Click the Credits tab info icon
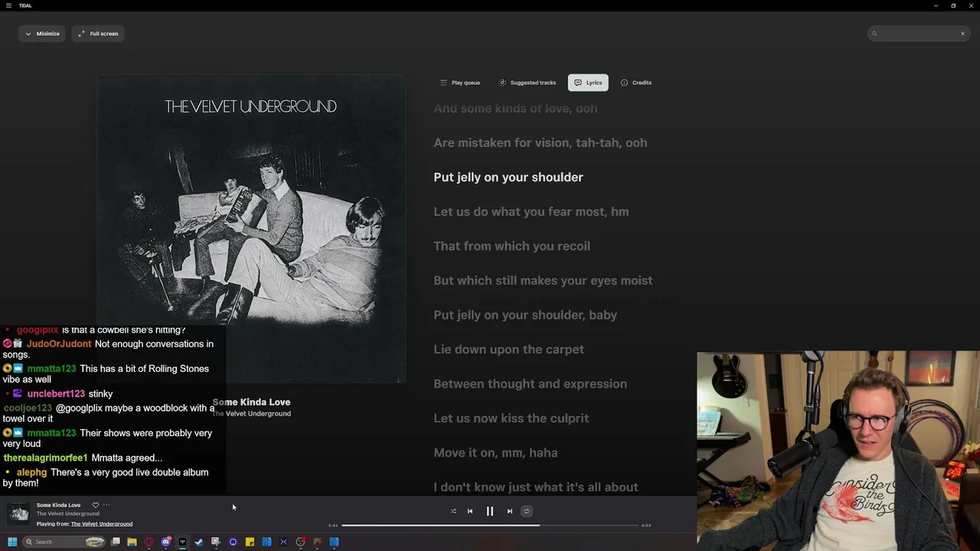 click(624, 83)
